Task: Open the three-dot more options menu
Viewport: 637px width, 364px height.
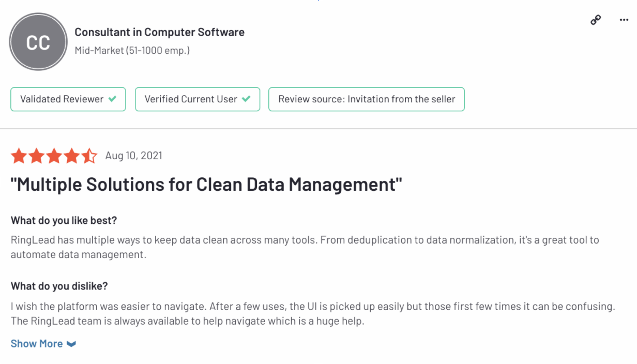Action: point(624,20)
